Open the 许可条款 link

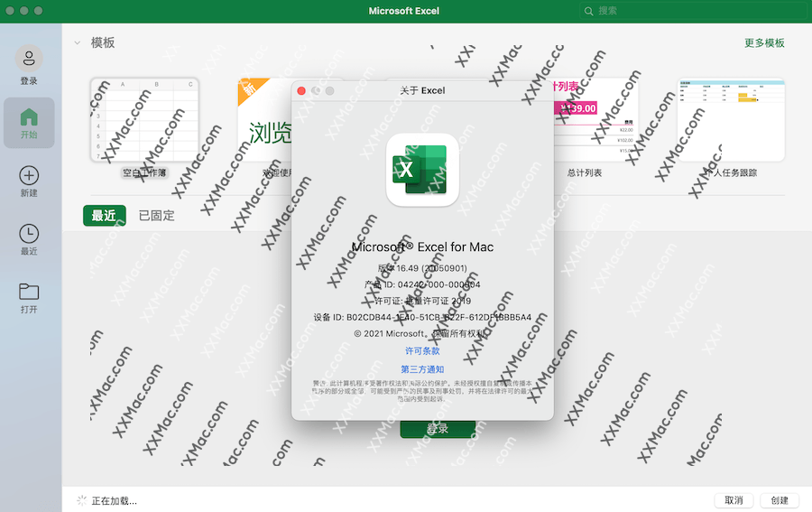tap(422, 351)
